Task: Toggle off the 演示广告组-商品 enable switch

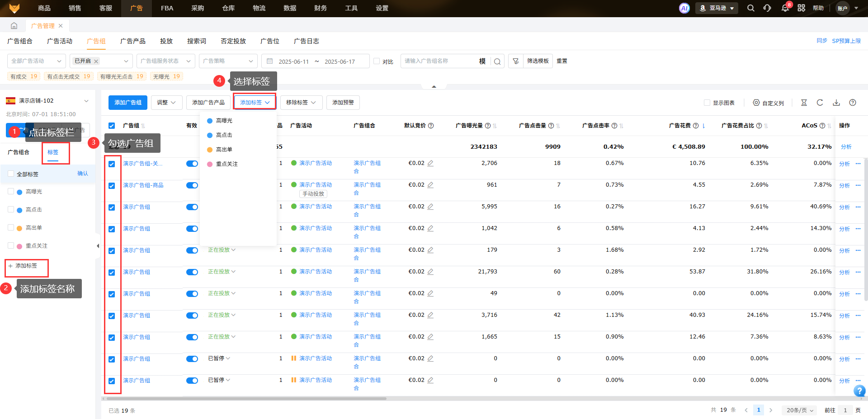Action: tap(192, 185)
